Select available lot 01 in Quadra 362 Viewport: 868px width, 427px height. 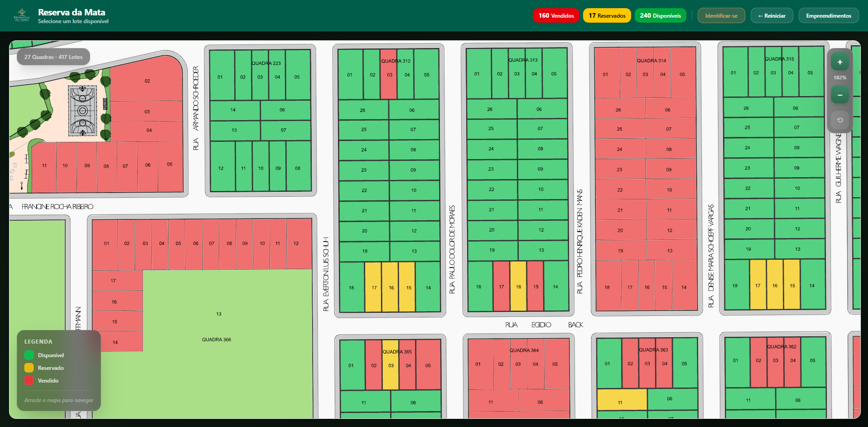(738, 362)
